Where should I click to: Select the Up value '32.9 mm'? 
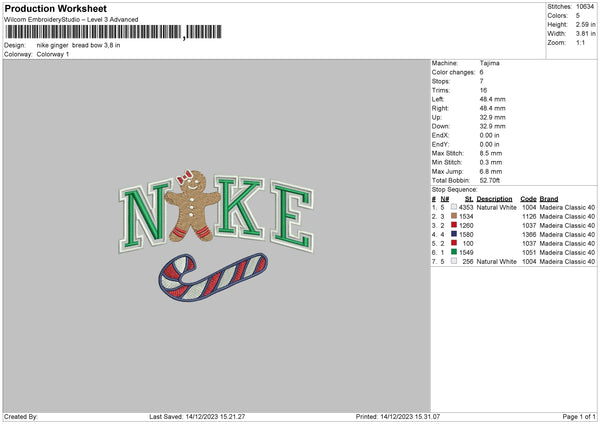(x=492, y=117)
